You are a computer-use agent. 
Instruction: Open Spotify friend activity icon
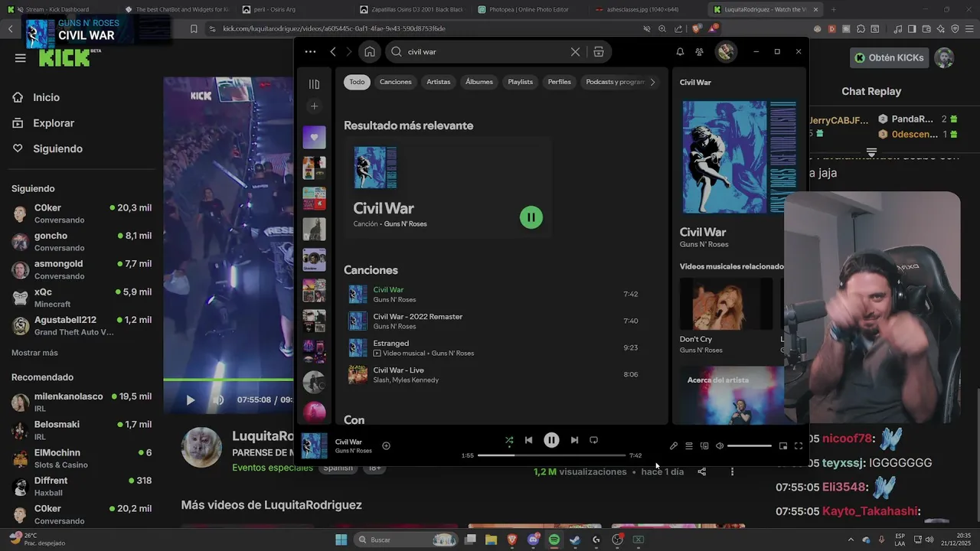[x=700, y=51]
